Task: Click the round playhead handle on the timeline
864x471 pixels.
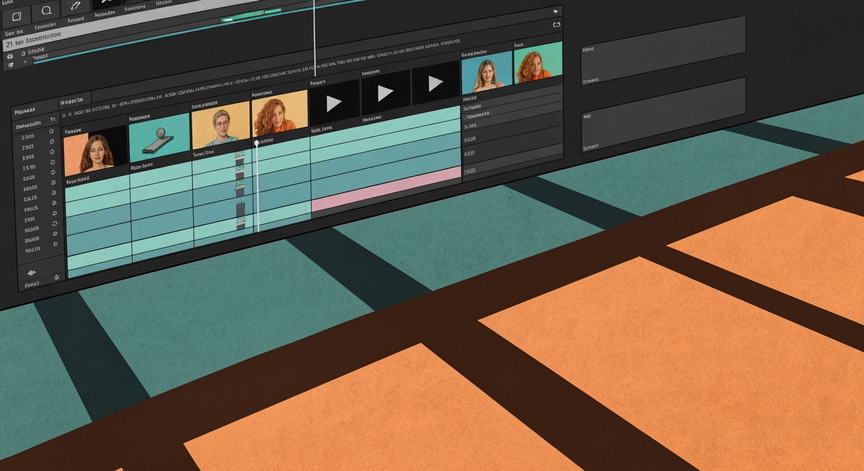Action: [x=257, y=143]
